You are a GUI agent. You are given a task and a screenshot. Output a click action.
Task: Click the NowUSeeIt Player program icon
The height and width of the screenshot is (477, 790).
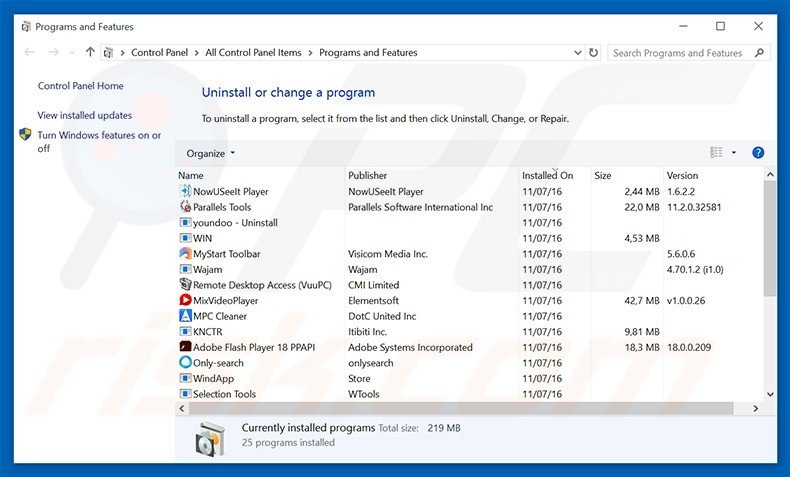[185, 191]
